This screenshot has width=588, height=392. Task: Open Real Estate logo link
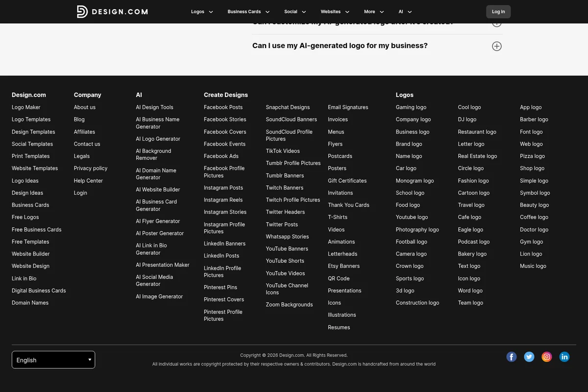[x=477, y=156]
